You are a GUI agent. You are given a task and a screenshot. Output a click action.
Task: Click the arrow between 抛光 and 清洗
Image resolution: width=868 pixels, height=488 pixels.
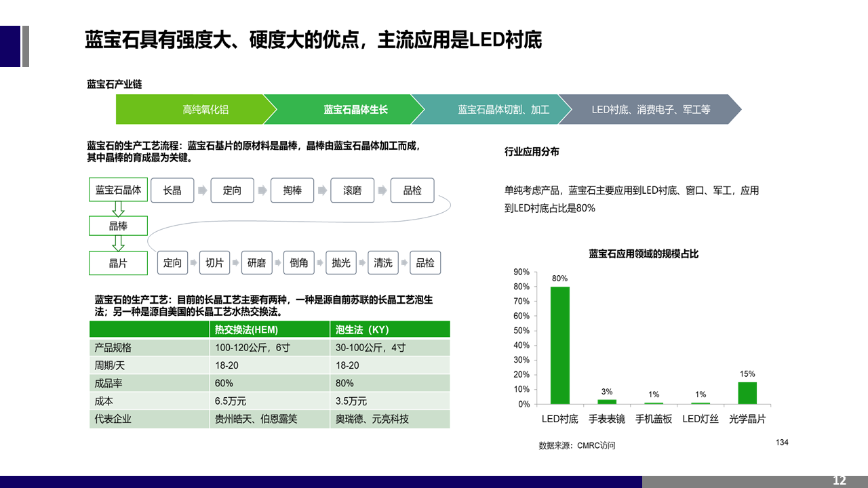(362, 263)
